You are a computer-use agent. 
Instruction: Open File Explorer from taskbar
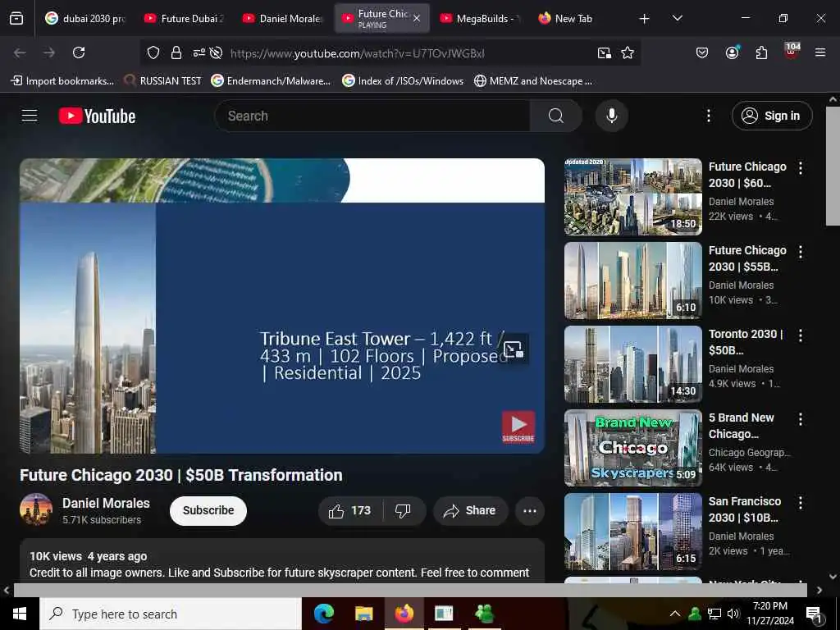tap(363, 614)
